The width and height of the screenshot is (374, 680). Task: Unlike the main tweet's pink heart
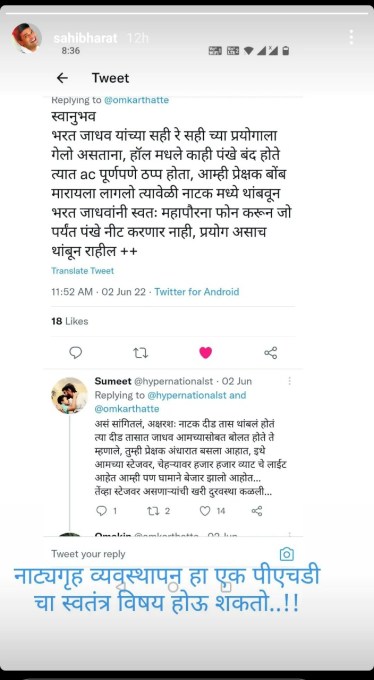[206, 353]
